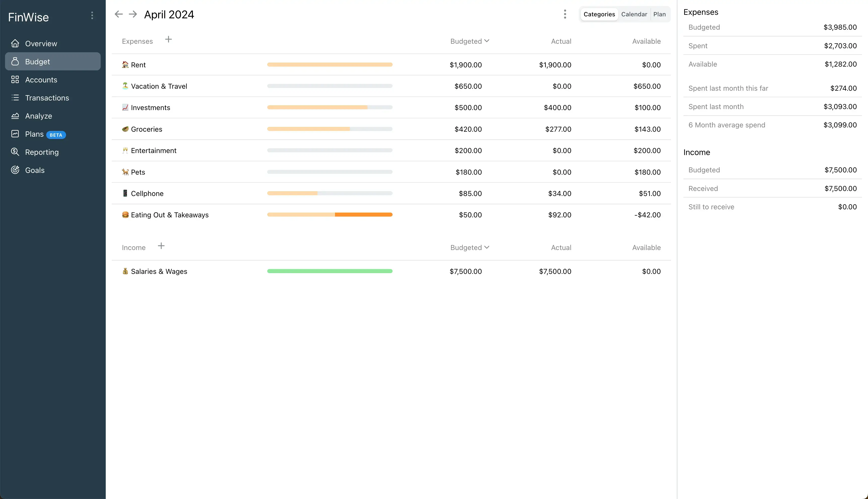
Task: Add a new income category
Action: [161, 245]
